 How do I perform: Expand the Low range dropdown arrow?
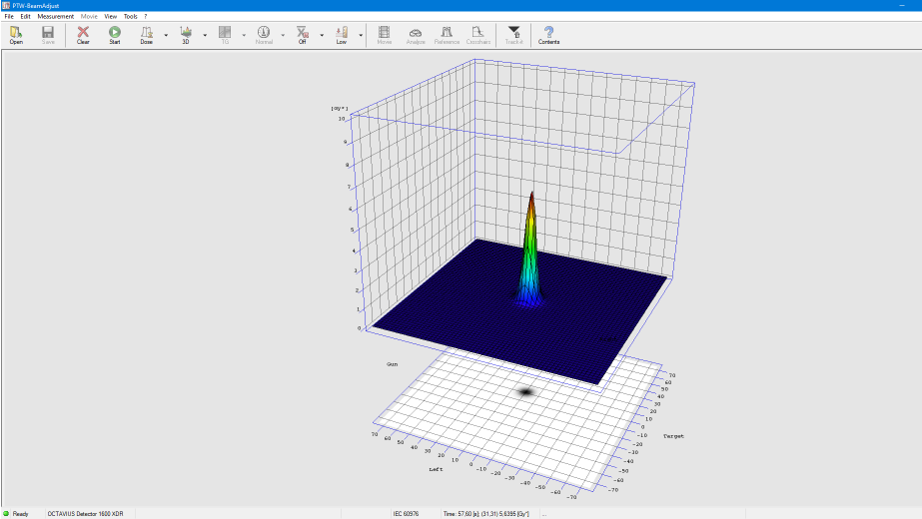point(360,35)
